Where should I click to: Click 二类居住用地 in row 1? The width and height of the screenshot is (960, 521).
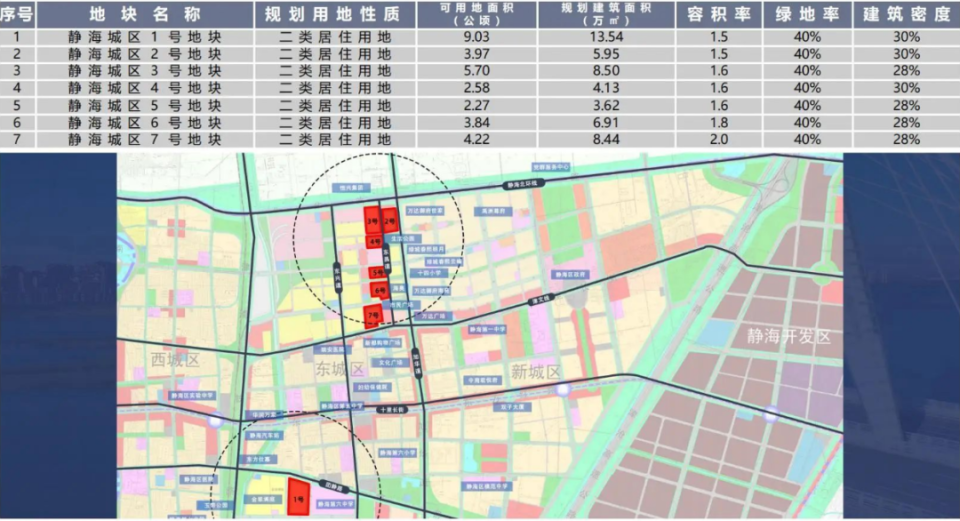[335, 37]
